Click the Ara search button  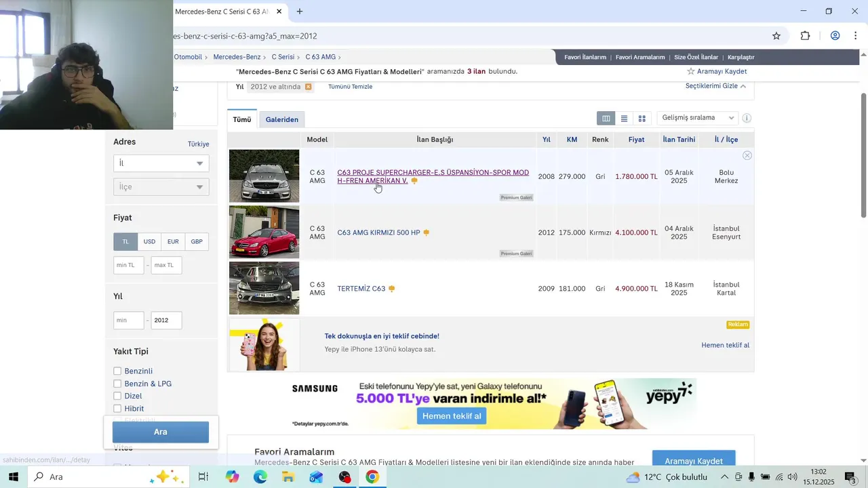coord(161,432)
